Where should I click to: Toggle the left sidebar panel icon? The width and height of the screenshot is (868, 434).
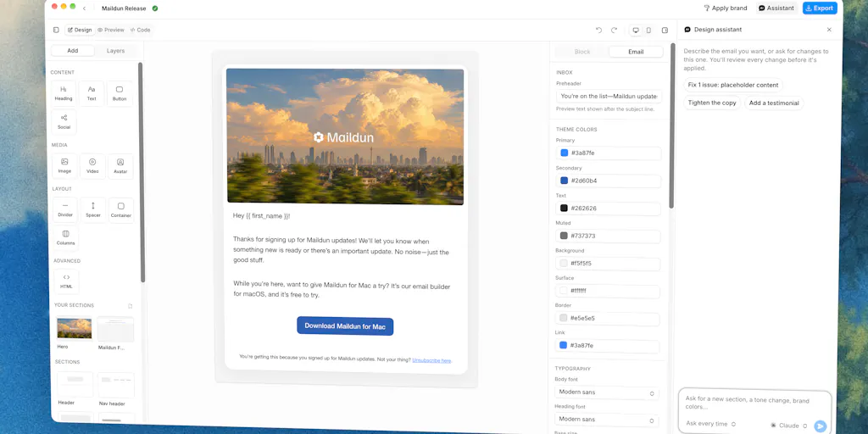click(56, 30)
